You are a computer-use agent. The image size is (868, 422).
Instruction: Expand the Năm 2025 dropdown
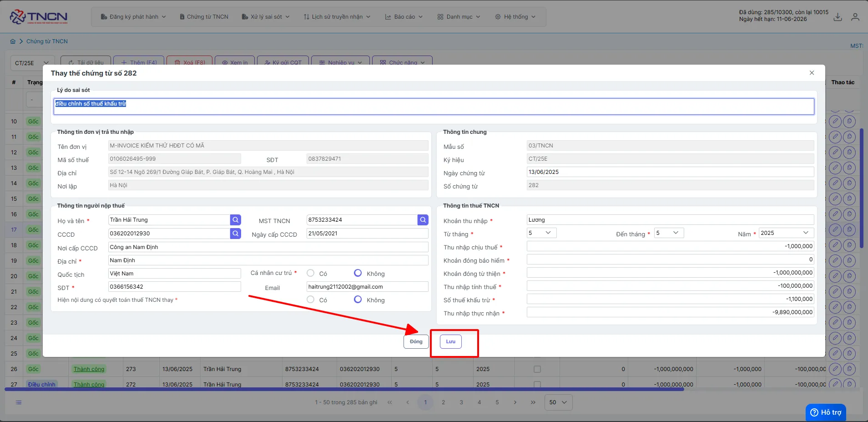pyautogui.click(x=786, y=233)
